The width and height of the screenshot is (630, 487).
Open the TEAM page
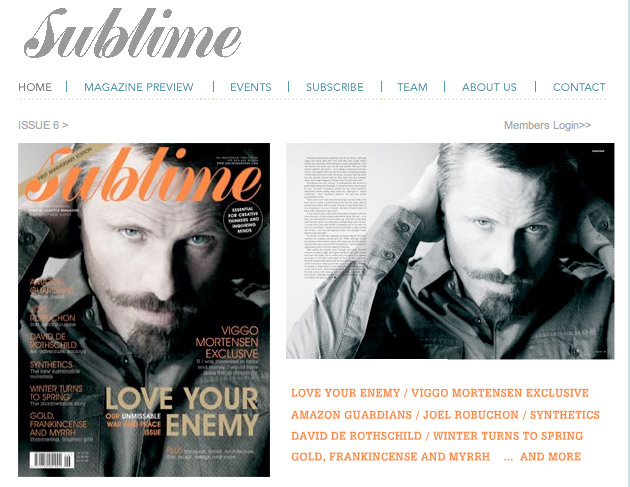(412, 87)
